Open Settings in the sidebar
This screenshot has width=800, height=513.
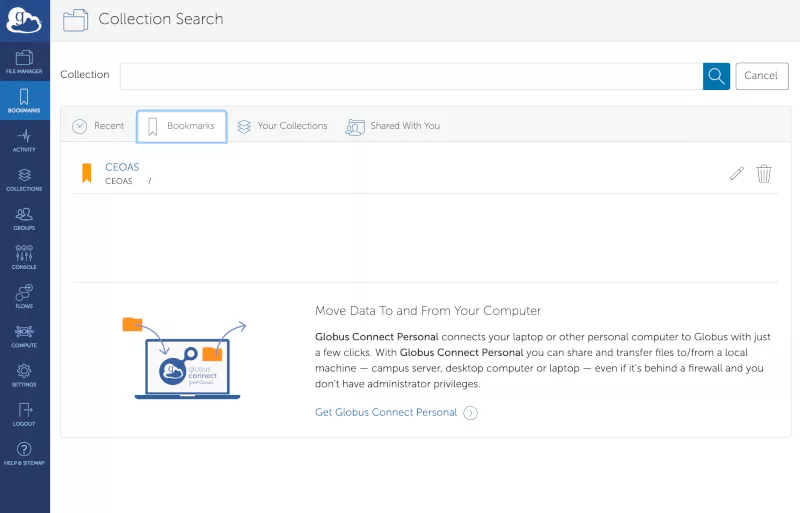coord(24,375)
